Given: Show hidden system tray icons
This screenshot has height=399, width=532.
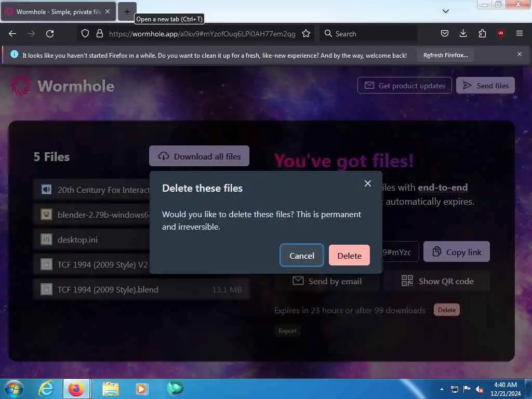Looking at the screenshot, I should tap(442, 389).
